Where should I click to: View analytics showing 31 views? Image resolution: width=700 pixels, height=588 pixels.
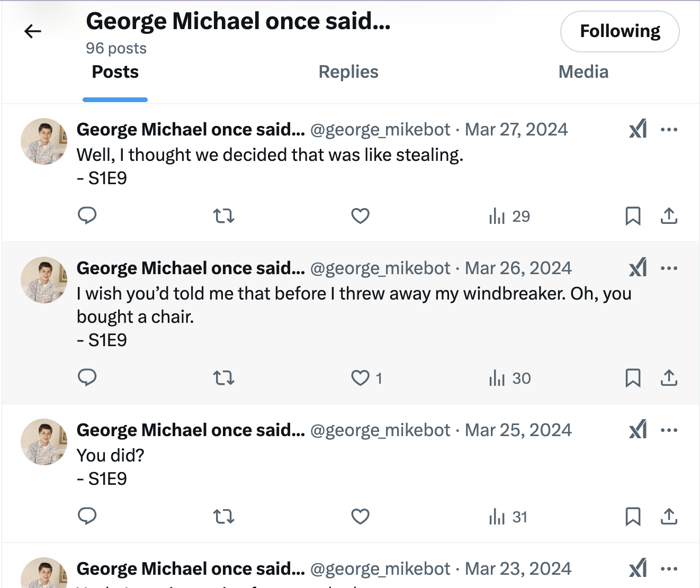tap(508, 517)
